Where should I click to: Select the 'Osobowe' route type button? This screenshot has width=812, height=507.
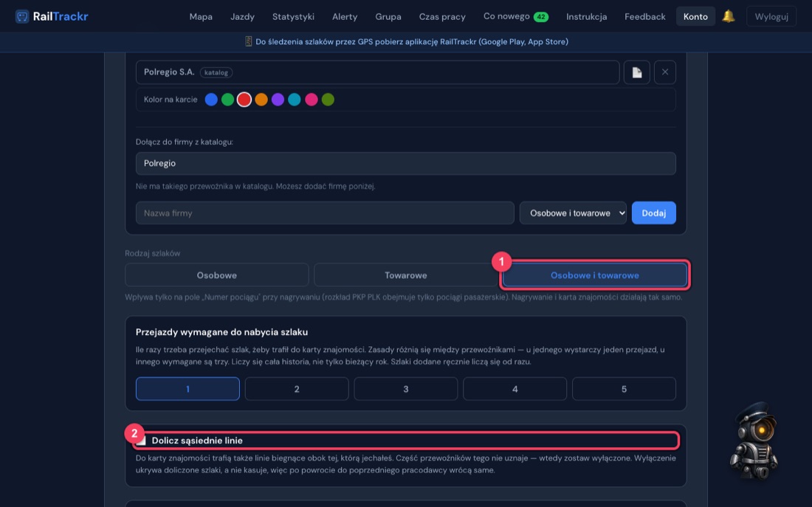(216, 275)
